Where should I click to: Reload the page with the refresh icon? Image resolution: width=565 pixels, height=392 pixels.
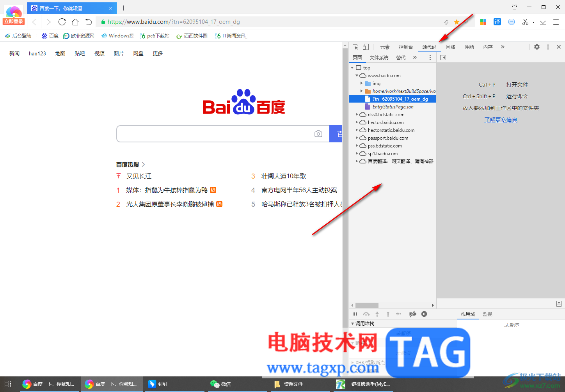(x=62, y=22)
